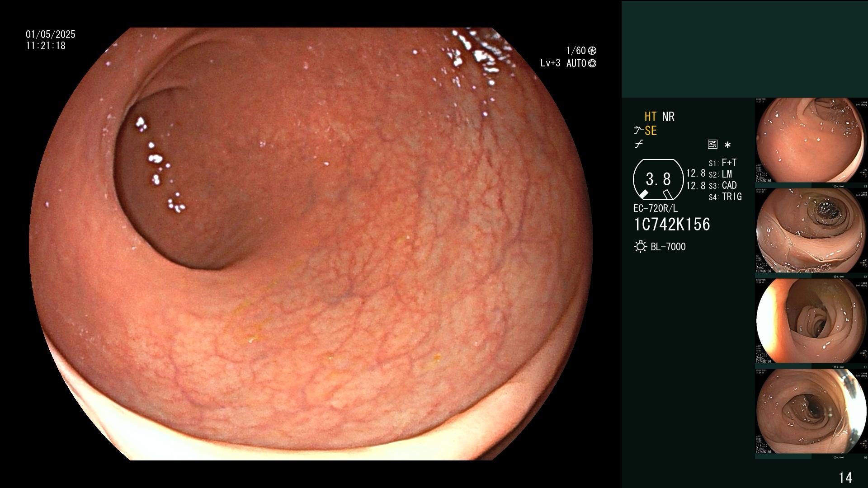Open the second thumbnail with bubbles

click(x=811, y=230)
